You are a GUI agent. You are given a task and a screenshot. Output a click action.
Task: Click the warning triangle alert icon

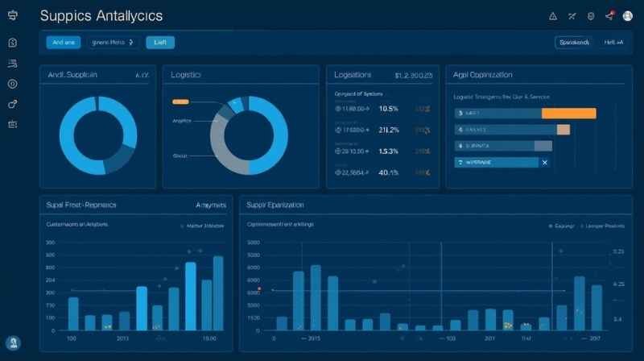[552, 15]
